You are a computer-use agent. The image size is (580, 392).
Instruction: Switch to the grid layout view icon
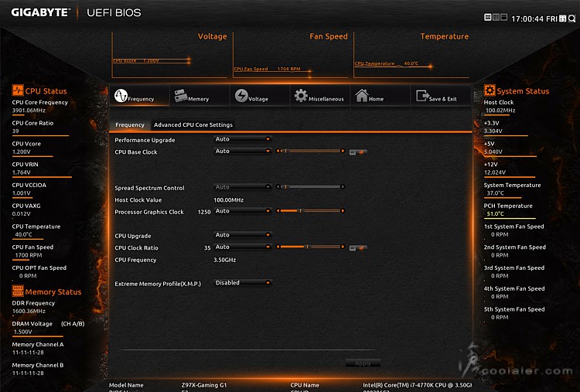coord(496,17)
